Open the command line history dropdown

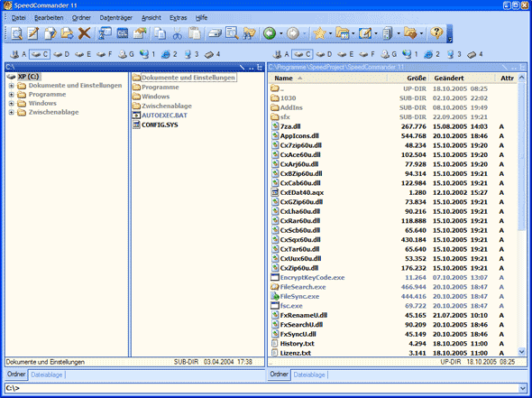tap(522, 388)
